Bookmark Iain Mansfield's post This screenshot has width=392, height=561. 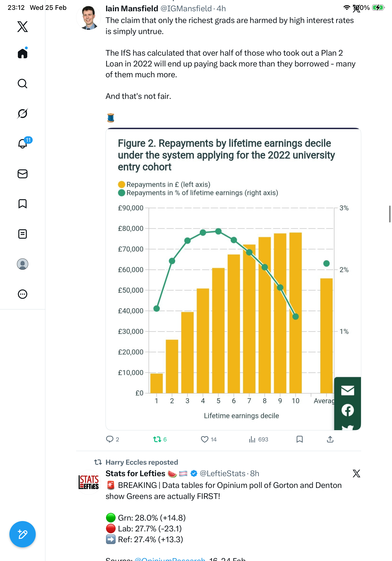click(299, 439)
